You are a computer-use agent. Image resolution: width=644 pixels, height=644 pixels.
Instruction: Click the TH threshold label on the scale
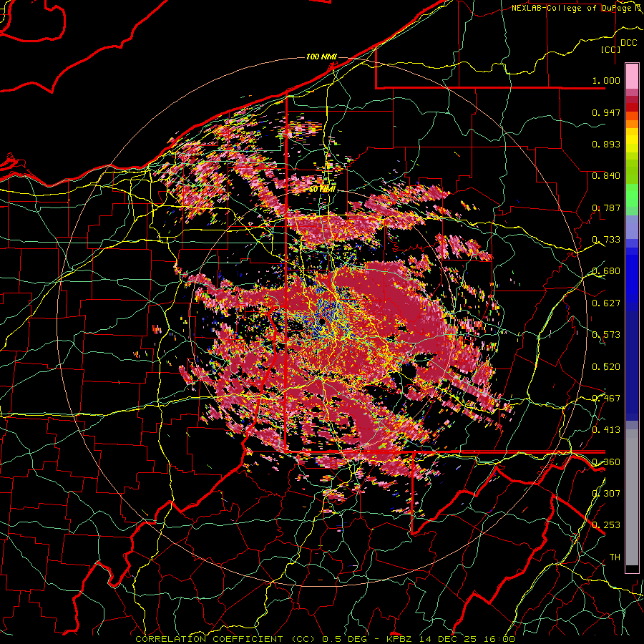point(615,557)
